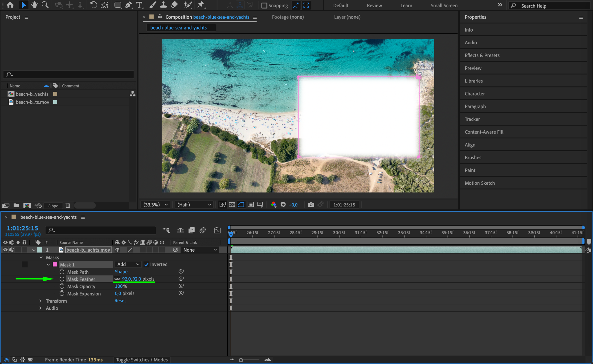Select the Pen tool in toolbar
The image size is (593, 364).
(128, 5)
